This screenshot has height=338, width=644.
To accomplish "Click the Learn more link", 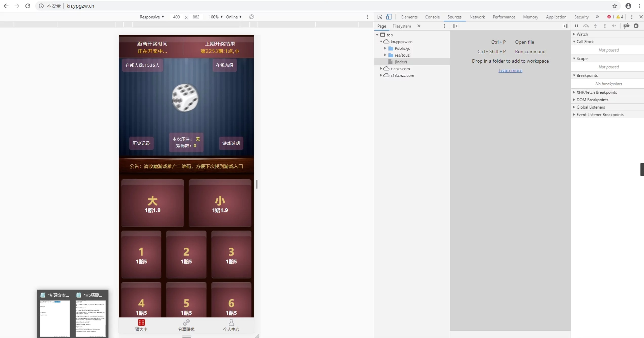I will 510,70.
